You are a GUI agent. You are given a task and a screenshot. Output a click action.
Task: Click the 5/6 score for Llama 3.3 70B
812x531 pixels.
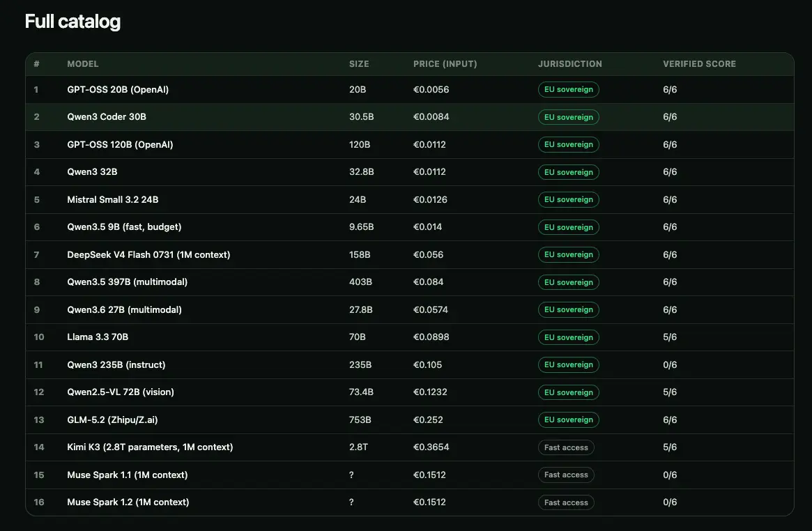[x=670, y=337]
